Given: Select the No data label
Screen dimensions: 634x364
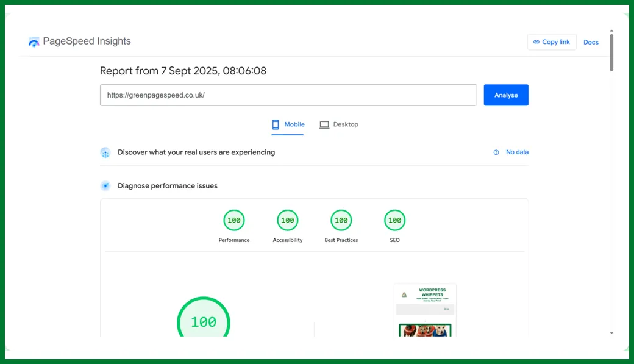Looking at the screenshot, I should (x=517, y=152).
